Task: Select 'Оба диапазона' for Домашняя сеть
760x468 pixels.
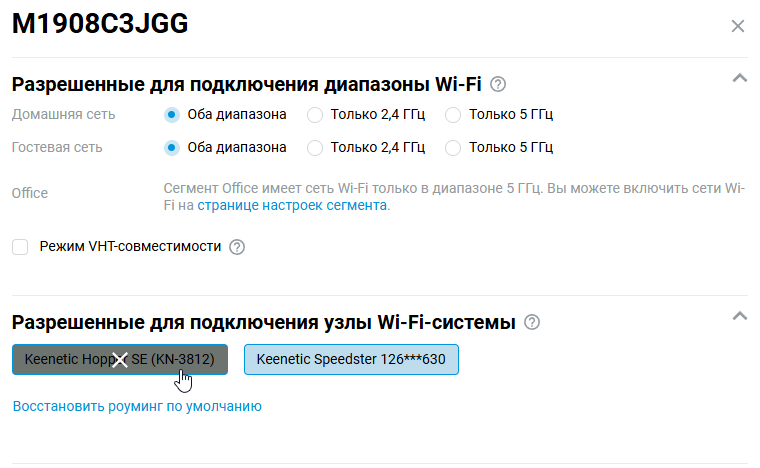Action: (x=172, y=114)
